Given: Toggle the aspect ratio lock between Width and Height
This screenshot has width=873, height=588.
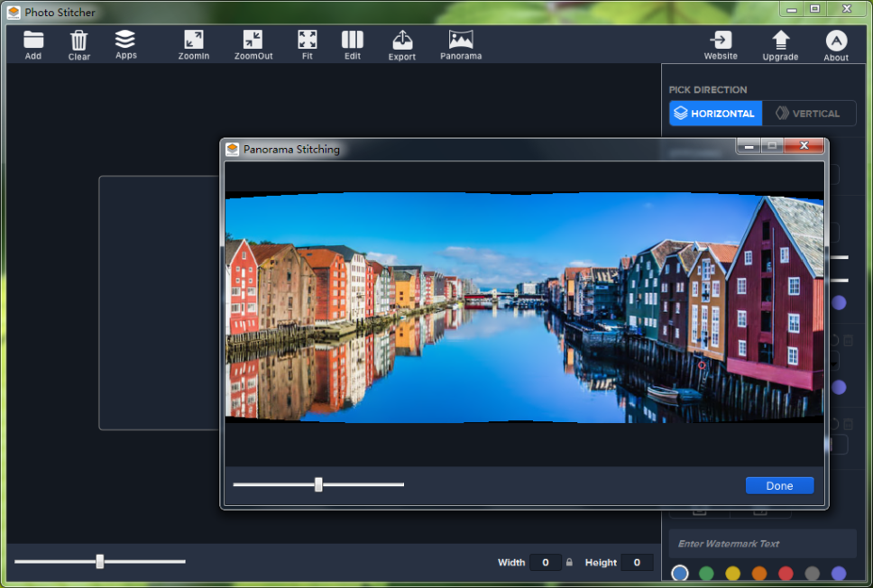Looking at the screenshot, I should pos(568,562).
